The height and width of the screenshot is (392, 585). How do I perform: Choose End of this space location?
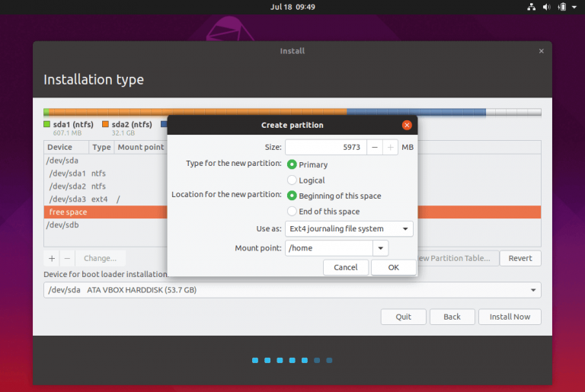[292, 212]
